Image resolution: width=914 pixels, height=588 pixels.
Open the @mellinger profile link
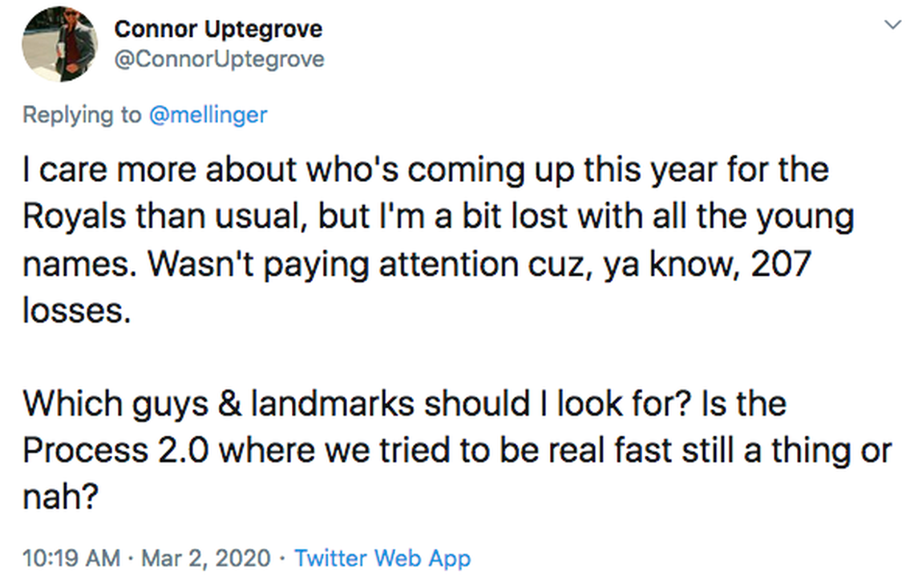[207, 115]
